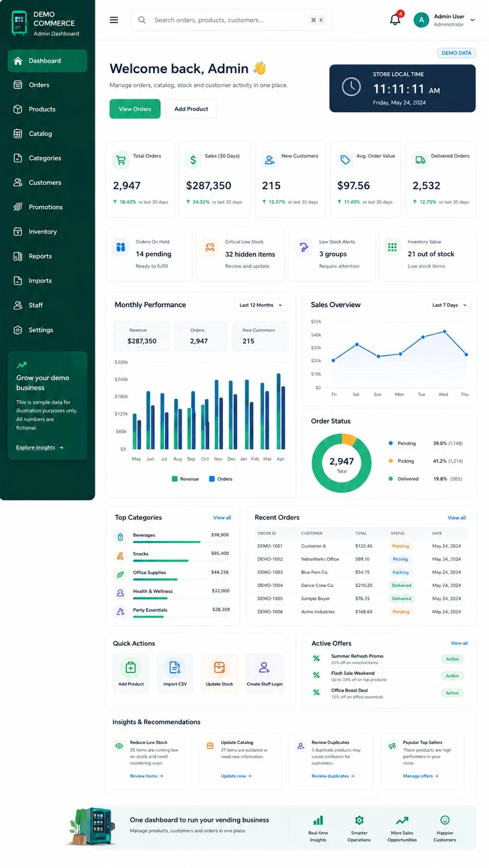This screenshot has height=868, width=489.
Task: Click the store local time clock icon
Action: 351,87
